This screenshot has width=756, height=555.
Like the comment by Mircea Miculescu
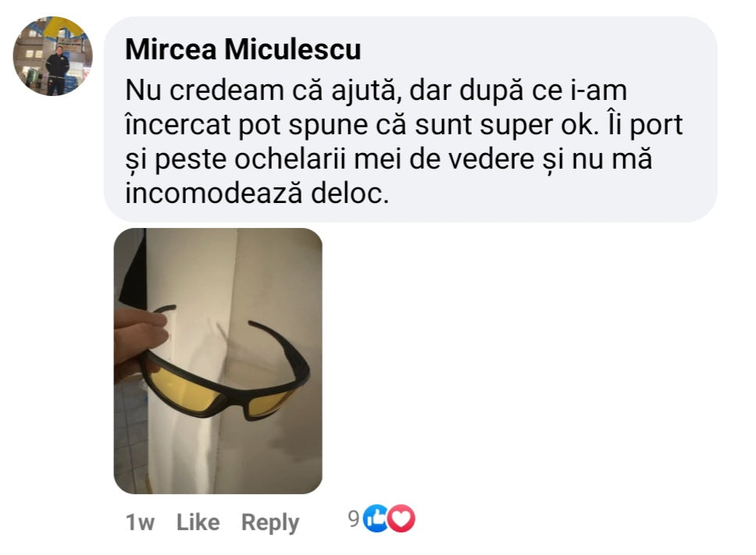pos(198,522)
